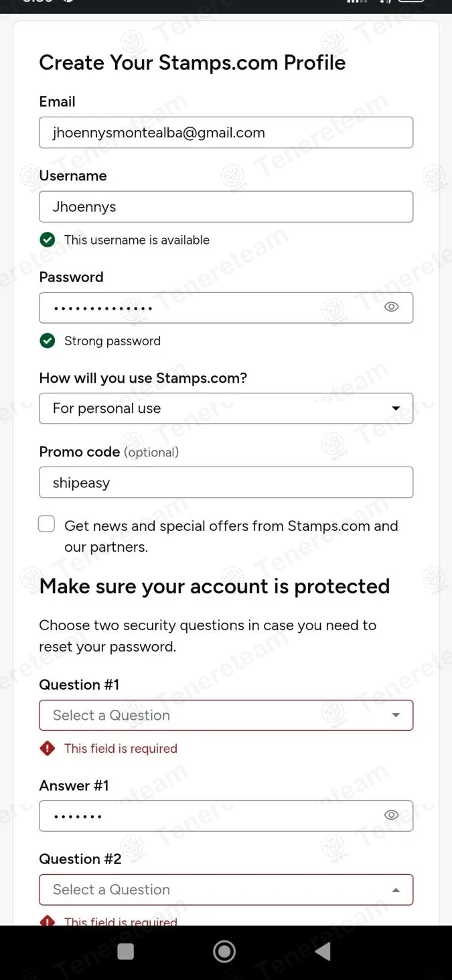Open recent apps with the square button
The width and height of the screenshot is (452, 980).
tap(126, 951)
